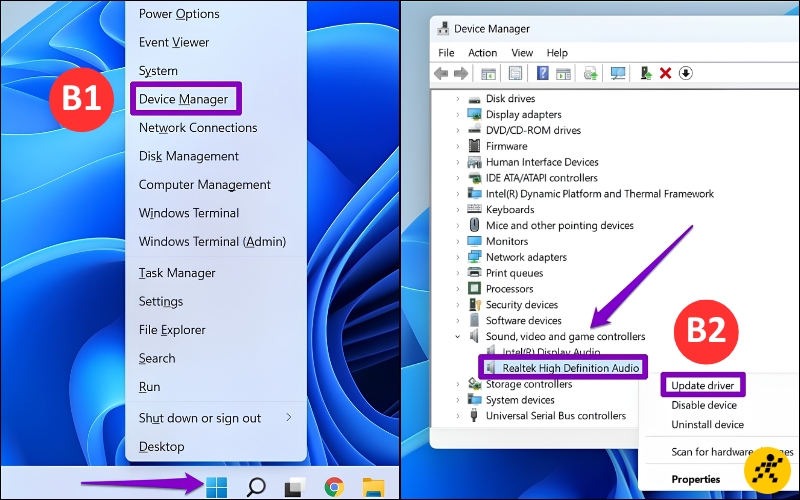
Task: Open System from the Start context menu
Action: (158, 71)
